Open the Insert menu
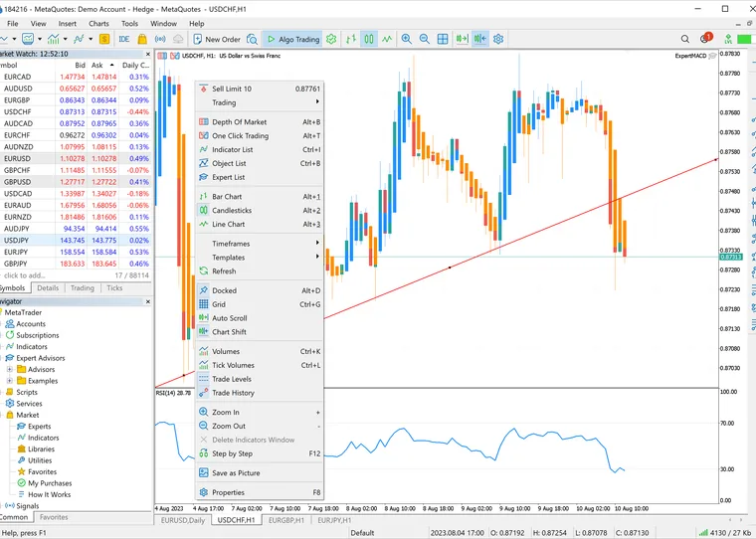The height and width of the screenshot is (539, 756). [x=67, y=24]
